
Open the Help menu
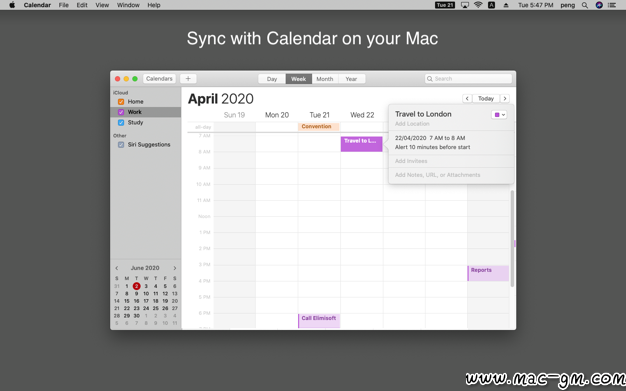(x=154, y=5)
